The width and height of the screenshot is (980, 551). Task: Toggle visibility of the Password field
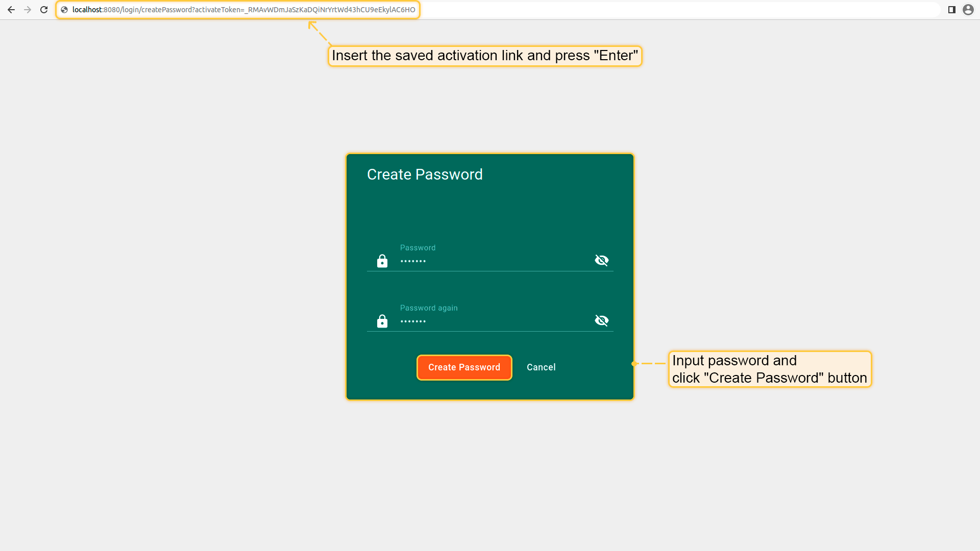(602, 260)
